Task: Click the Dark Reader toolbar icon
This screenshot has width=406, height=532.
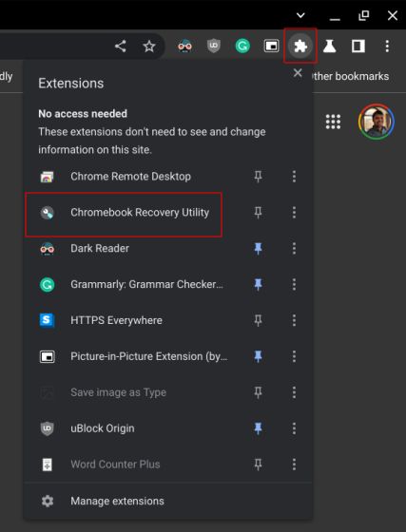Action: (x=184, y=46)
